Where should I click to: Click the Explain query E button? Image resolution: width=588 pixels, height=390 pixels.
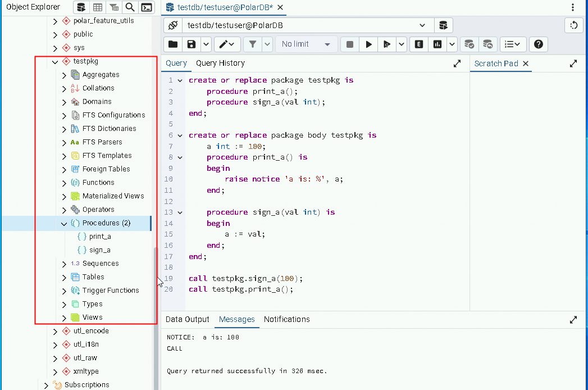418,44
